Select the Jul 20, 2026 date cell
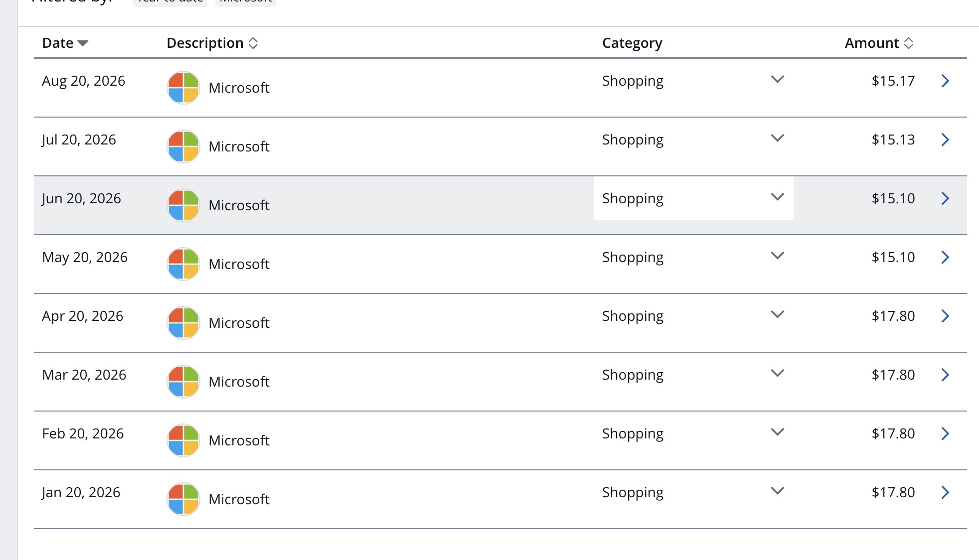 79,140
